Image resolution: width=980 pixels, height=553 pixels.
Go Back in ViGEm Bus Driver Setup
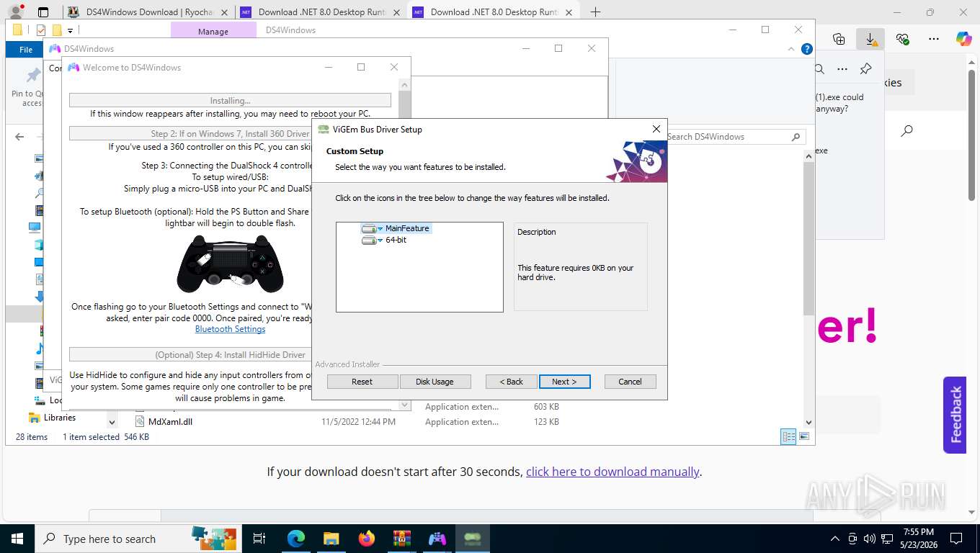pyautogui.click(x=511, y=382)
